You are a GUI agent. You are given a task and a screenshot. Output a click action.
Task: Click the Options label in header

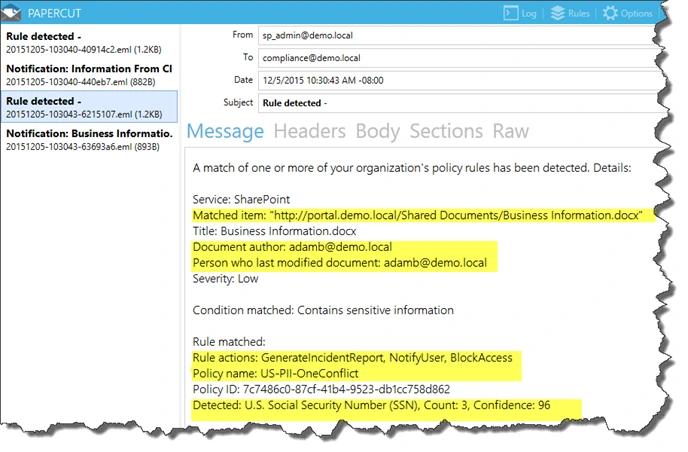[636, 14]
